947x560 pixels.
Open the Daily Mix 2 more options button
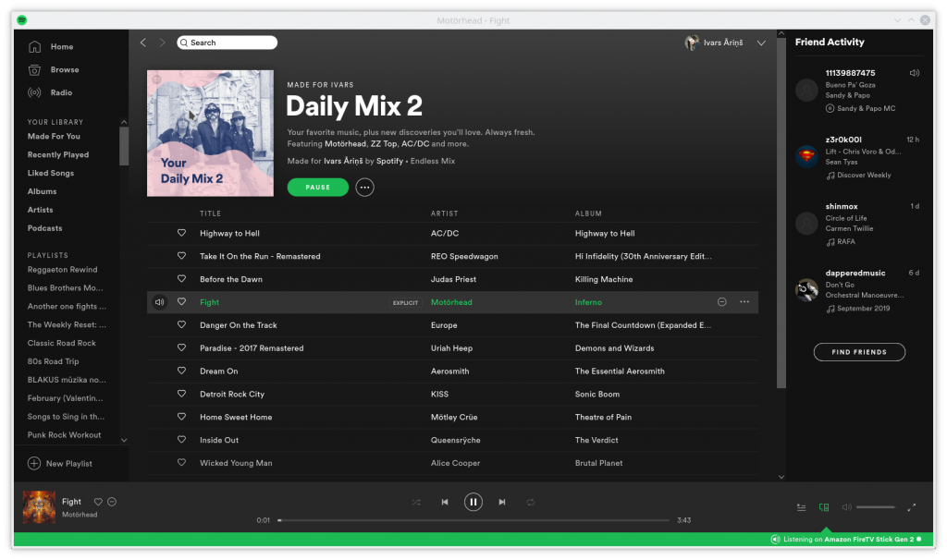364,187
